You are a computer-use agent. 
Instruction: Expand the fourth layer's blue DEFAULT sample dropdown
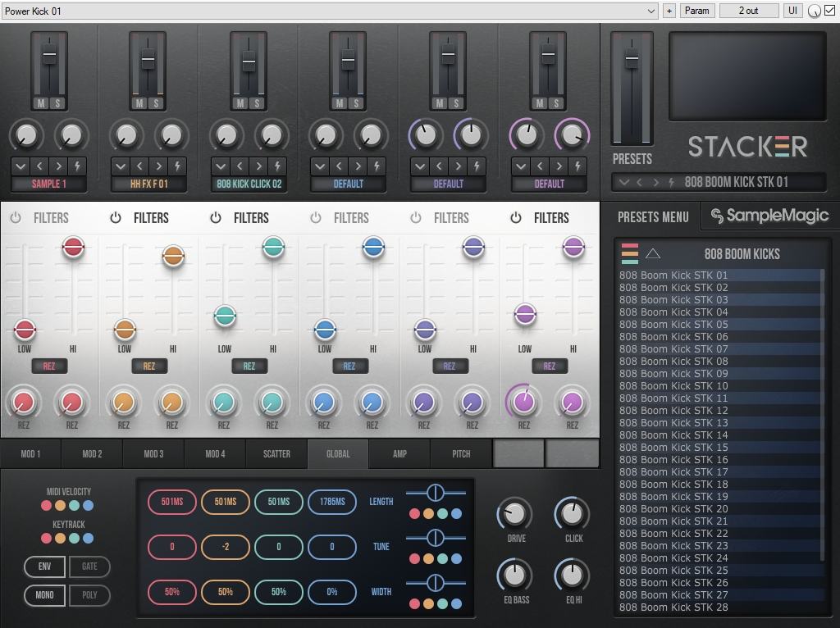point(320,166)
